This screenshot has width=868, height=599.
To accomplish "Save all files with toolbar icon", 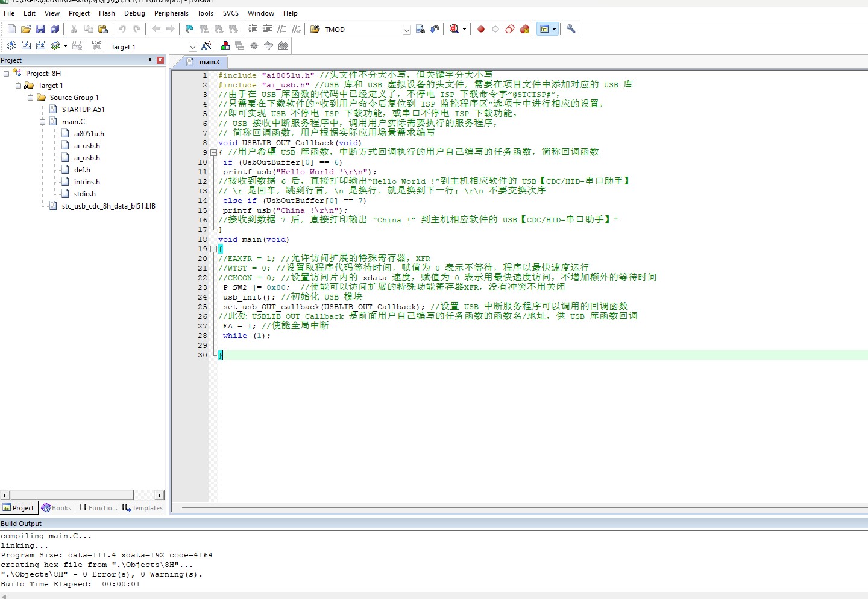I will tap(55, 29).
